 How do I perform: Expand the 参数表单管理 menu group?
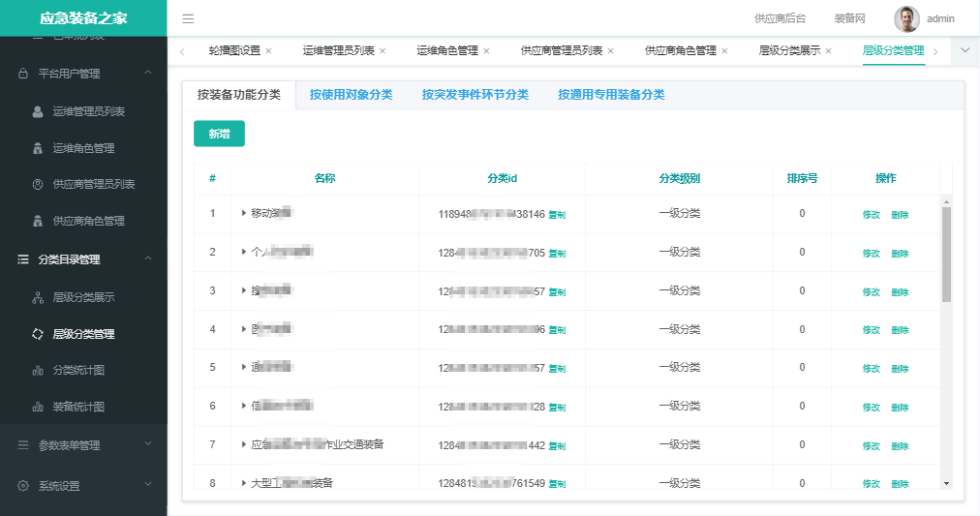(x=148, y=444)
